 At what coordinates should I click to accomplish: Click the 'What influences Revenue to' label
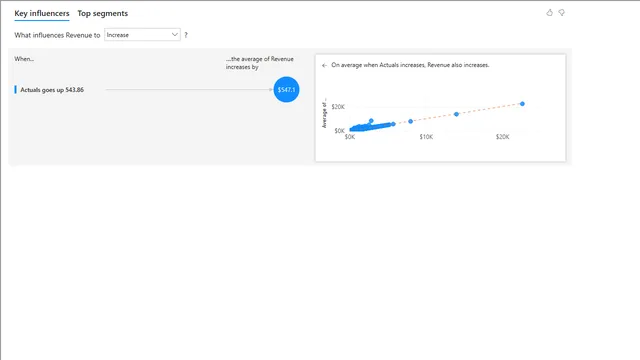tap(57, 35)
